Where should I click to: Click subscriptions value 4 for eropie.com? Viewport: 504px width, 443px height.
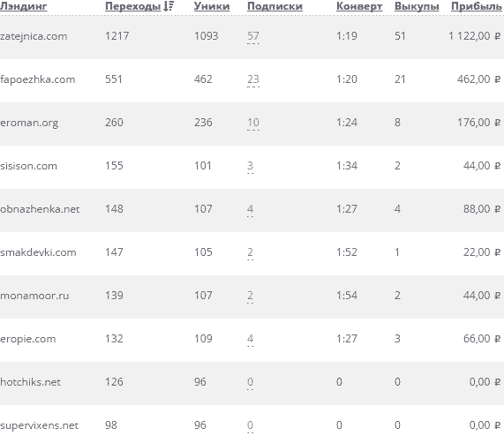coord(250,339)
